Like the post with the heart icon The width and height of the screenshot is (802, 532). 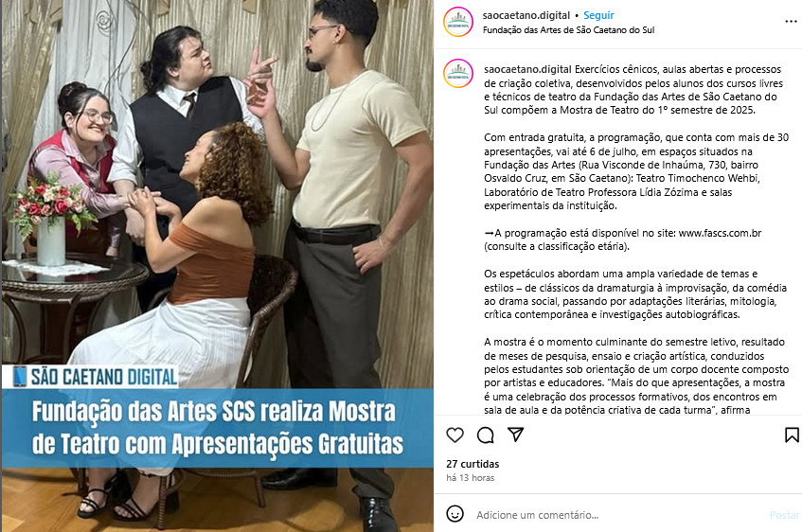click(454, 435)
